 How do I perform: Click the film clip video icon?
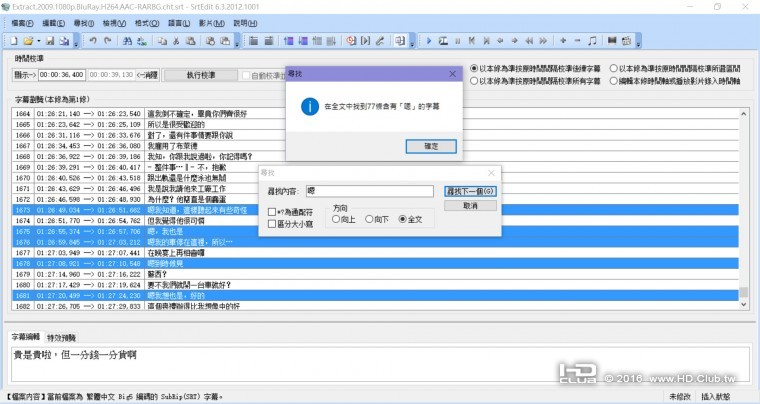tap(612, 41)
